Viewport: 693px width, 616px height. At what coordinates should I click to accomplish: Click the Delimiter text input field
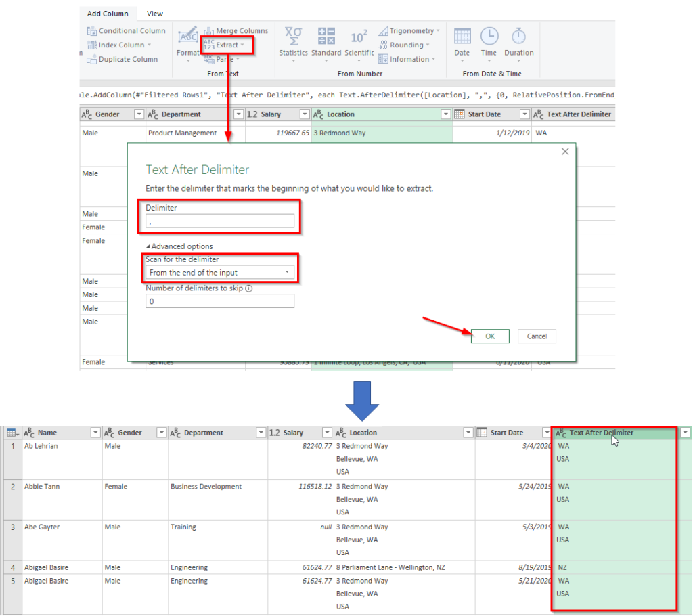click(220, 221)
